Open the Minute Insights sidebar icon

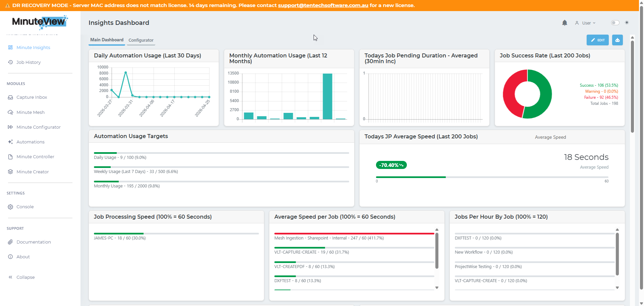pyautogui.click(x=10, y=47)
